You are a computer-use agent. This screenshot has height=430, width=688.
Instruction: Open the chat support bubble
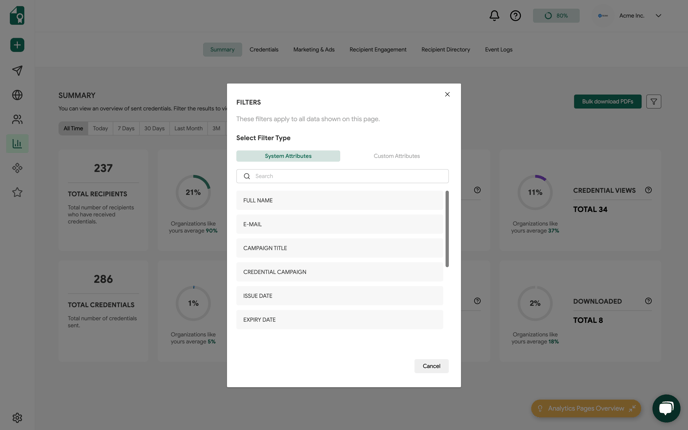[666, 408]
